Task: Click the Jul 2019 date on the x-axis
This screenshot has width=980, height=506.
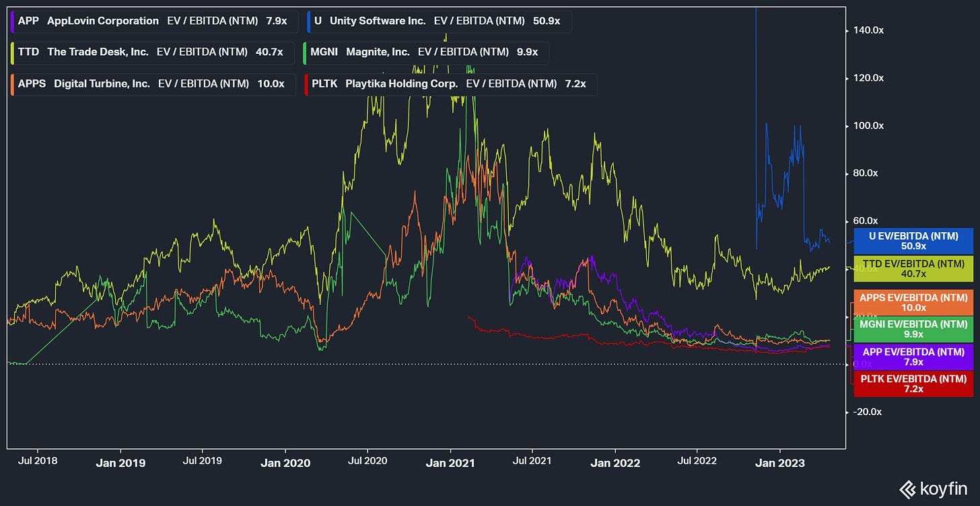Action: (203, 461)
